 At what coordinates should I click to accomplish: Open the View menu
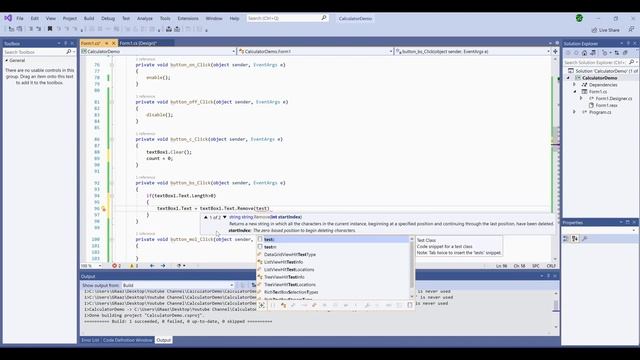tap(51, 18)
